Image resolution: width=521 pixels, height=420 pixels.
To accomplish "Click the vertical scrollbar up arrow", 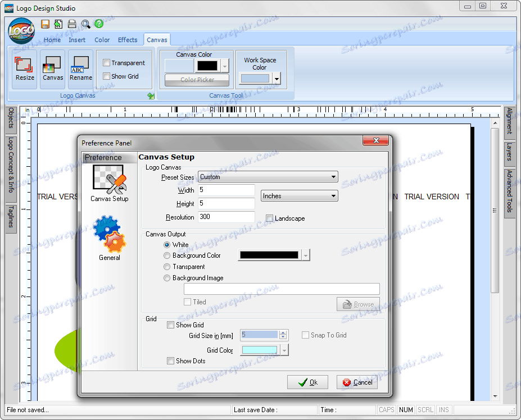I will (495, 123).
